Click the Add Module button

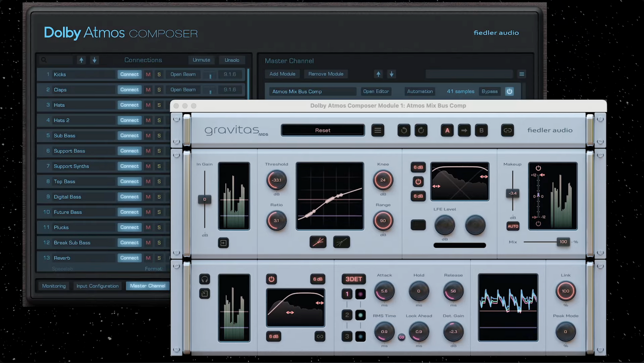coord(282,74)
